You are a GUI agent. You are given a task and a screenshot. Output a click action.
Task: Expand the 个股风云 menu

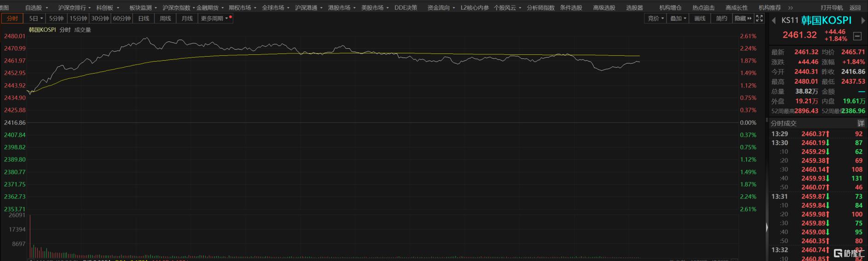(507, 8)
